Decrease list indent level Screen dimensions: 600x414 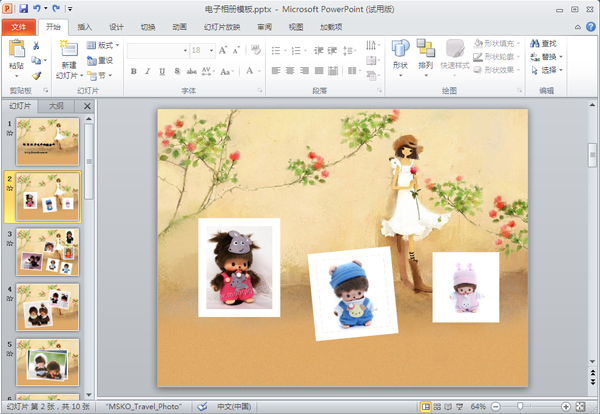[x=318, y=51]
